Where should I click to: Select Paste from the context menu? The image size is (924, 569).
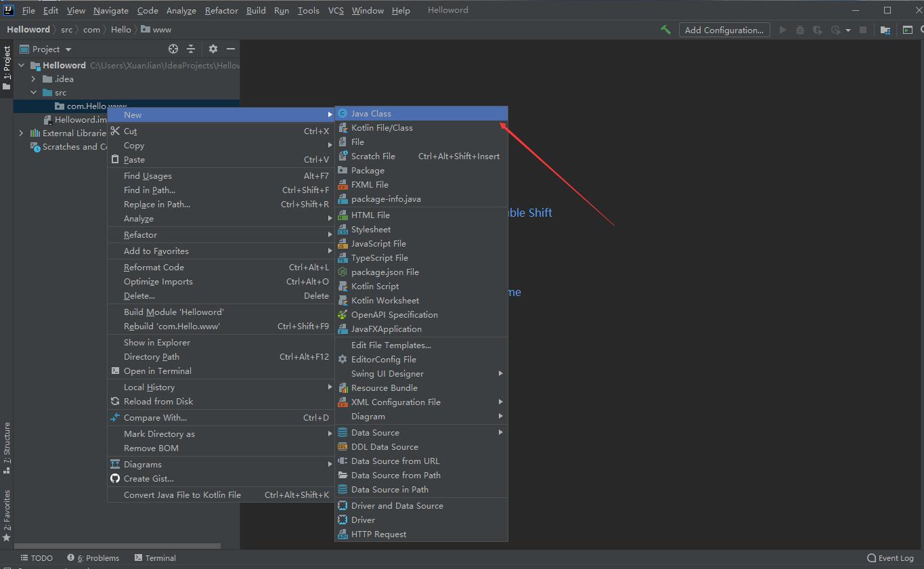[x=220, y=160]
